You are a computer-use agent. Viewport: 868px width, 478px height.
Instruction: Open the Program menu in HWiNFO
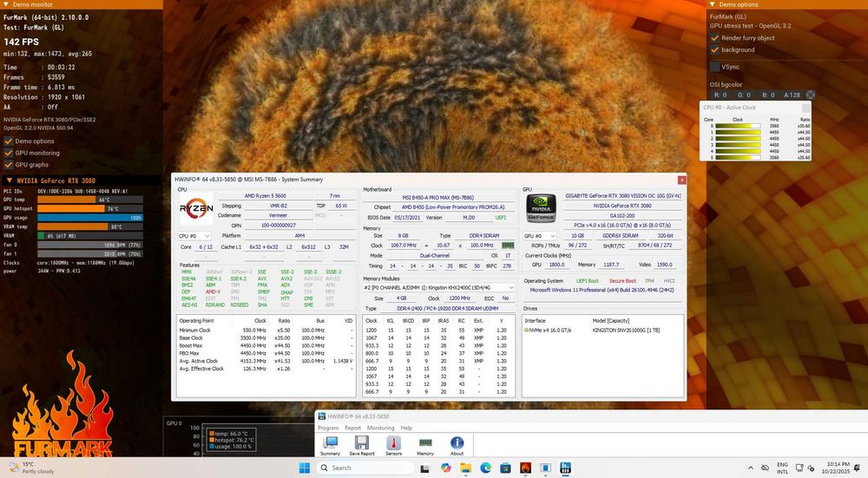coord(328,428)
